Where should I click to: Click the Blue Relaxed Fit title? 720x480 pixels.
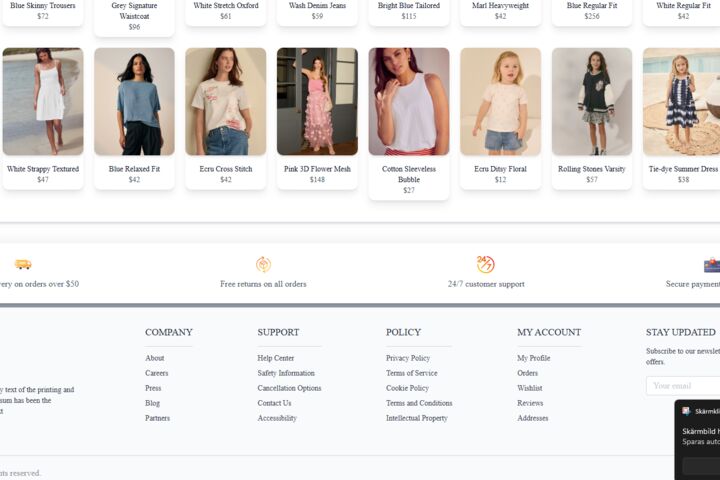[x=134, y=169]
